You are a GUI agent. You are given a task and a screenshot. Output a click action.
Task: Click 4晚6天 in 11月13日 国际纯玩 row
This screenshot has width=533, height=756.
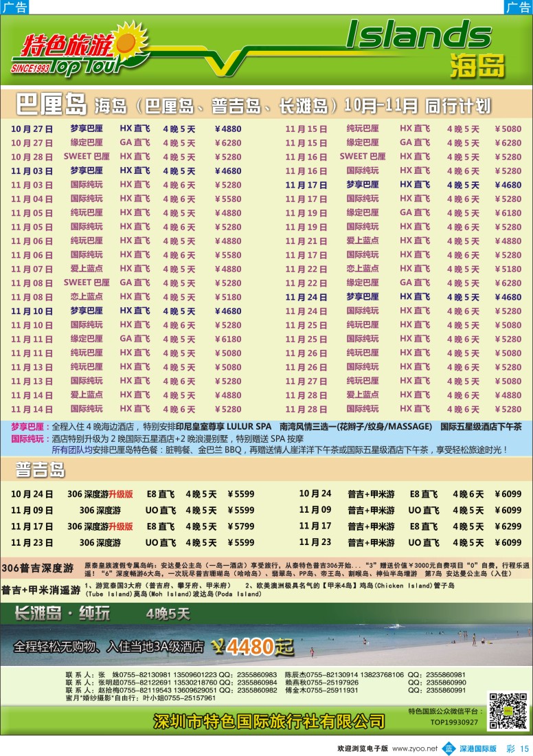pos(179,381)
